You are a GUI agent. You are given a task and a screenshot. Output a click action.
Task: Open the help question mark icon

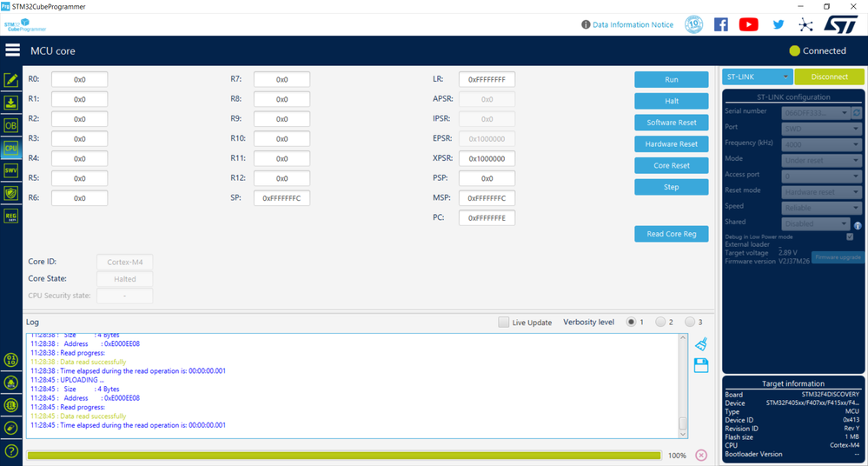pyautogui.click(x=10, y=451)
